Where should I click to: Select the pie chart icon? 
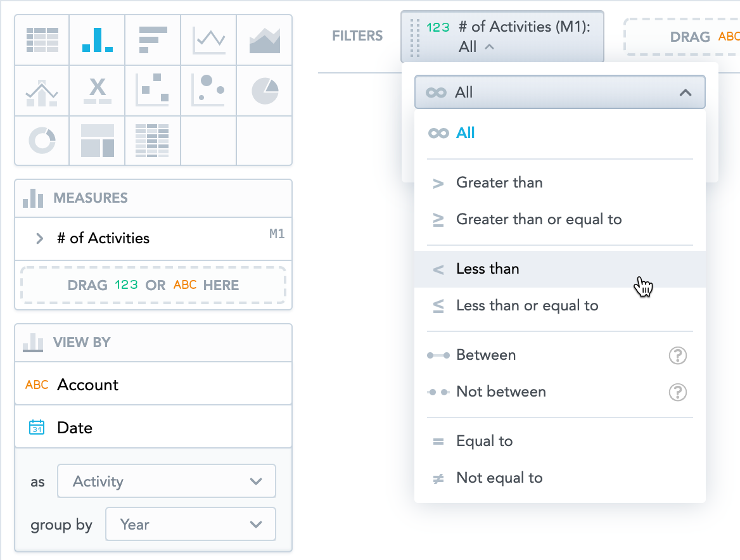click(264, 91)
